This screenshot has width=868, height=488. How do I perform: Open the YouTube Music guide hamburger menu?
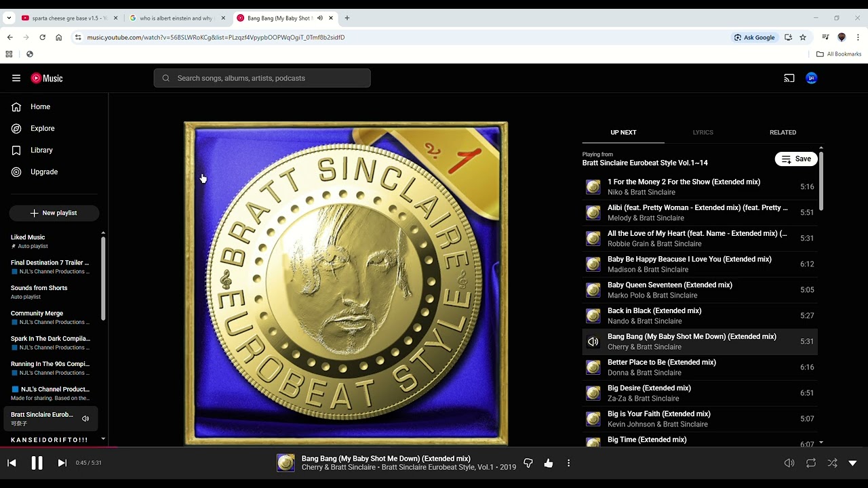[16, 78]
